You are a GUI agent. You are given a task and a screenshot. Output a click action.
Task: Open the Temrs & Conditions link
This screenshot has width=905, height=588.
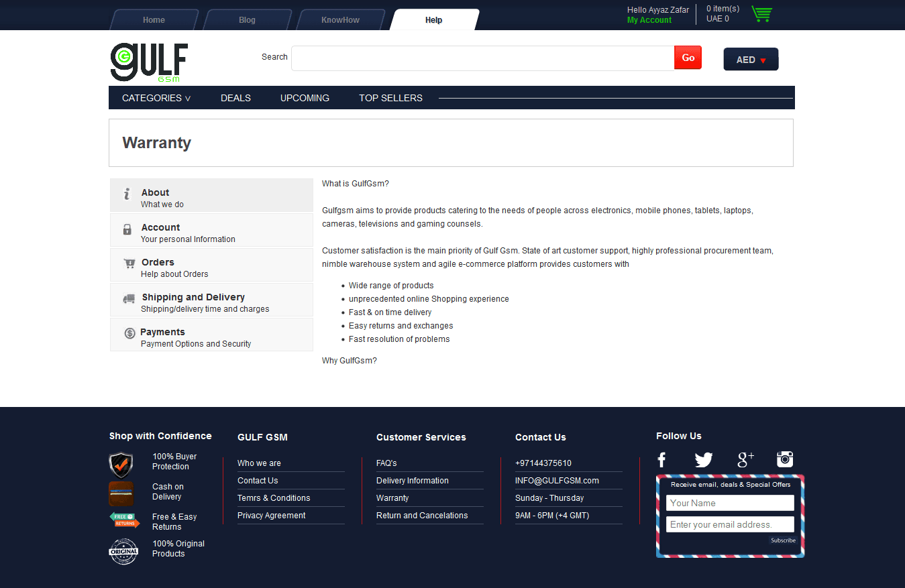click(x=274, y=498)
